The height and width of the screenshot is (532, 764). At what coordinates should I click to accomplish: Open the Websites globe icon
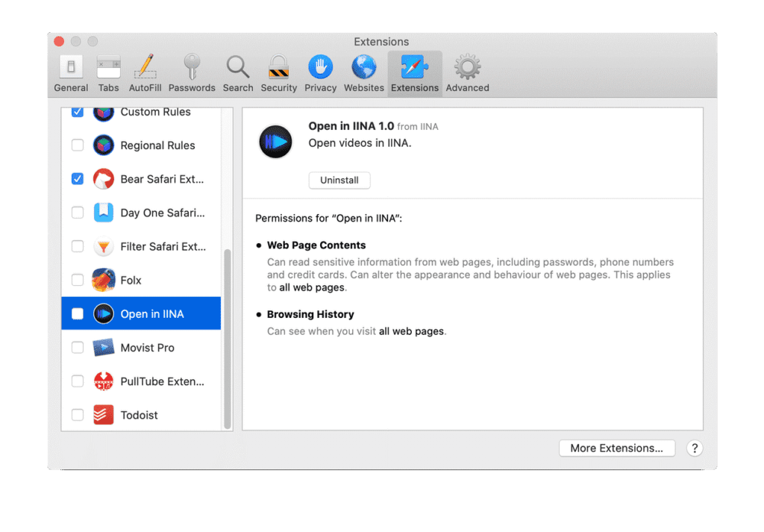tap(364, 66)
